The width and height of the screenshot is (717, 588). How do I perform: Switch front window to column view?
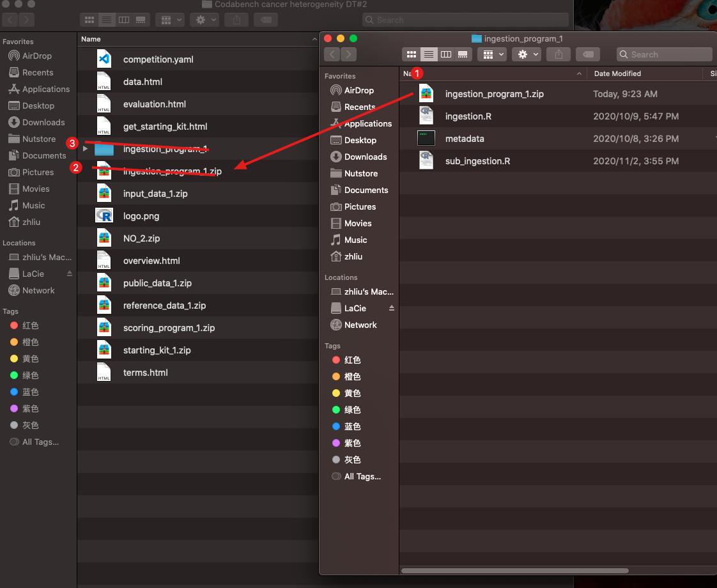click(x=446, y=54)
